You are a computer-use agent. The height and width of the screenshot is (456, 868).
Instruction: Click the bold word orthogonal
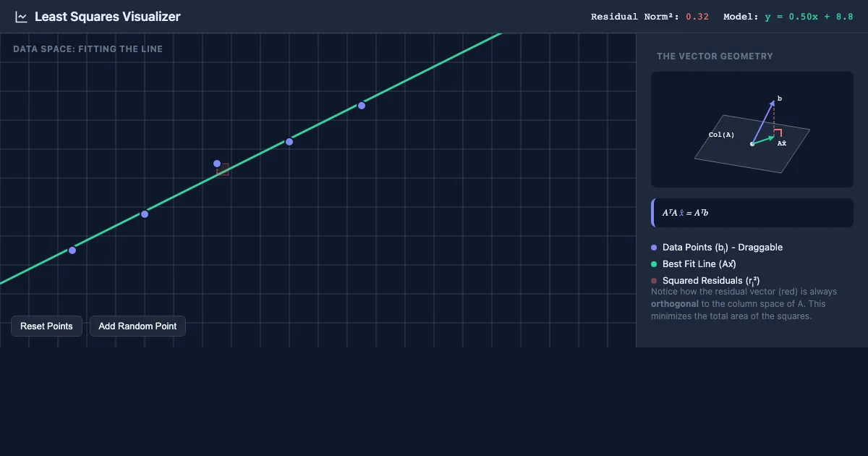(675, 304)
